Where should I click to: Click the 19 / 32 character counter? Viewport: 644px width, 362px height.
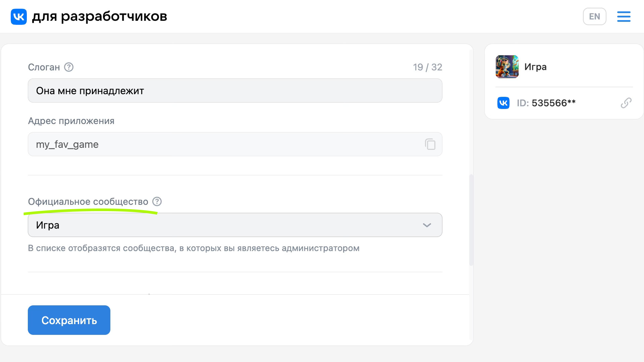[427, 67]
